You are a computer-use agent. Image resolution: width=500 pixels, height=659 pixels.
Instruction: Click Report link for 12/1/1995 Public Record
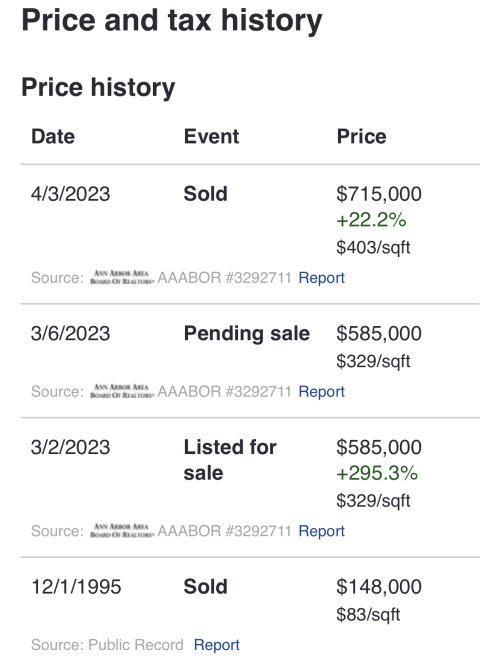click(217, 645)
